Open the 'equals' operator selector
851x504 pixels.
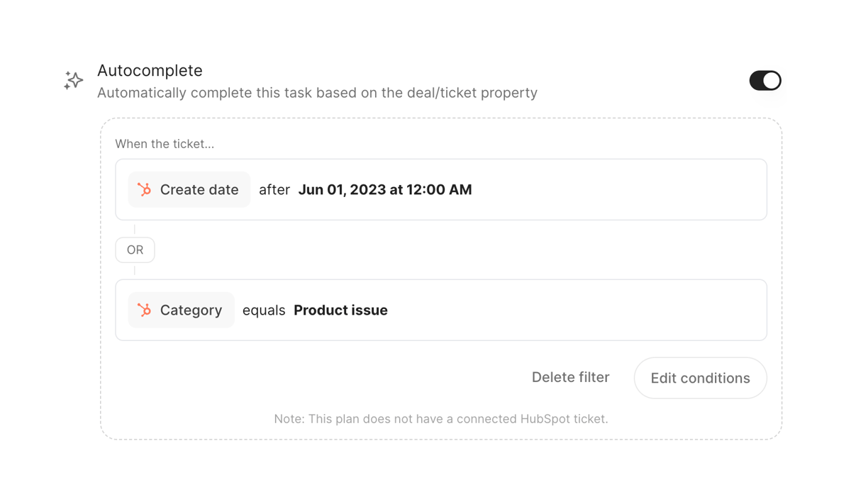[264, 310]
